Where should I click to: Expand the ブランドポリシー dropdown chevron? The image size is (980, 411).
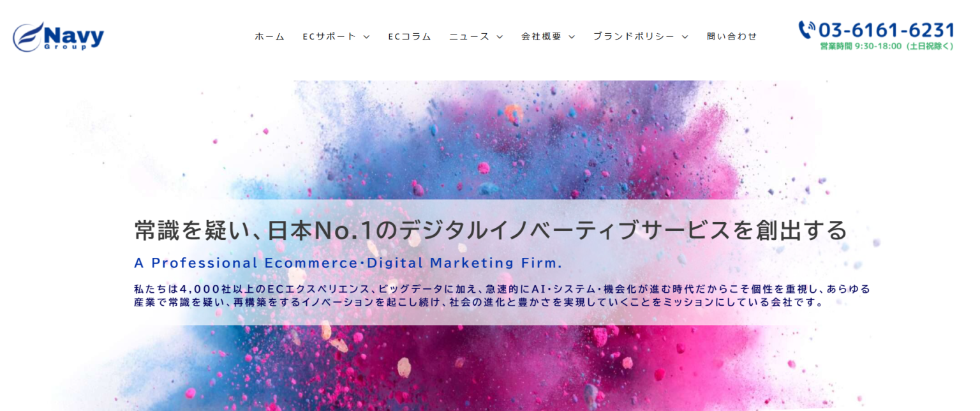tap(685, 37)
